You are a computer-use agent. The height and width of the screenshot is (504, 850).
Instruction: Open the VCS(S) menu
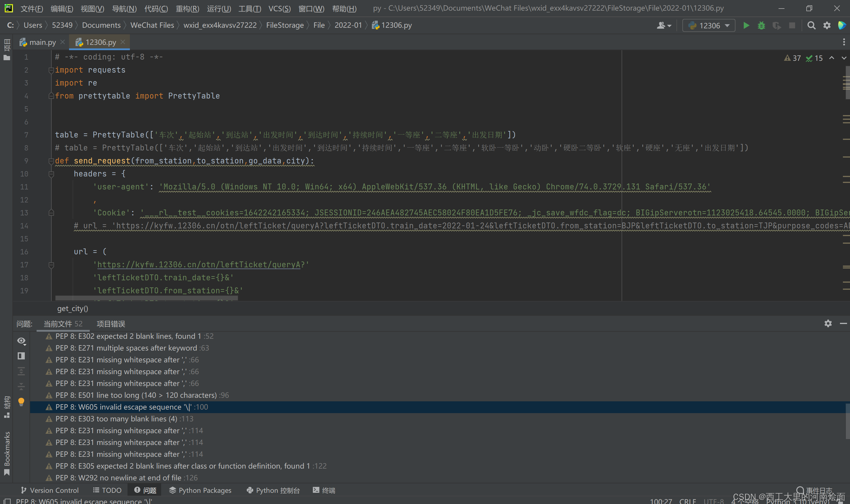[279, 9]
